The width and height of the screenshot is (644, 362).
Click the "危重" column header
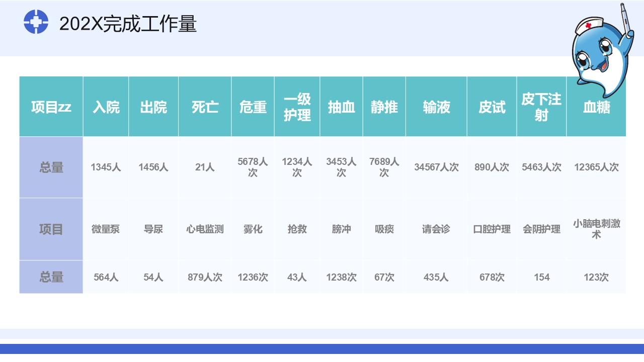253,107
